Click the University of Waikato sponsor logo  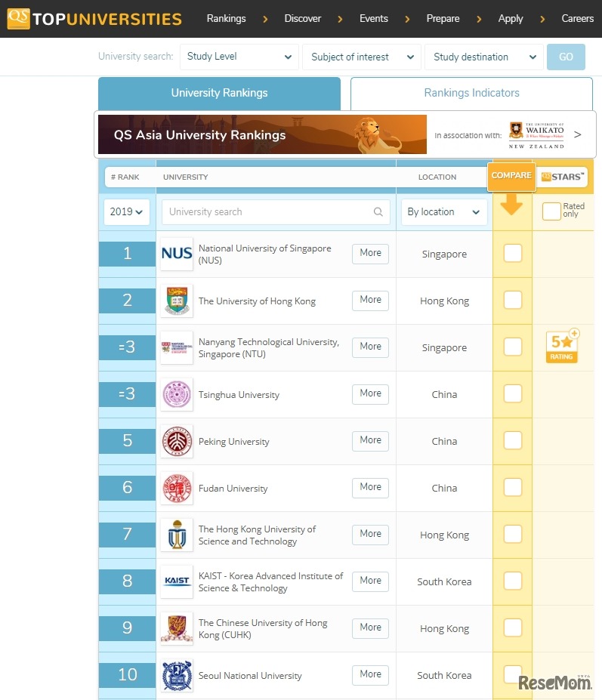[x=537, y=134]
